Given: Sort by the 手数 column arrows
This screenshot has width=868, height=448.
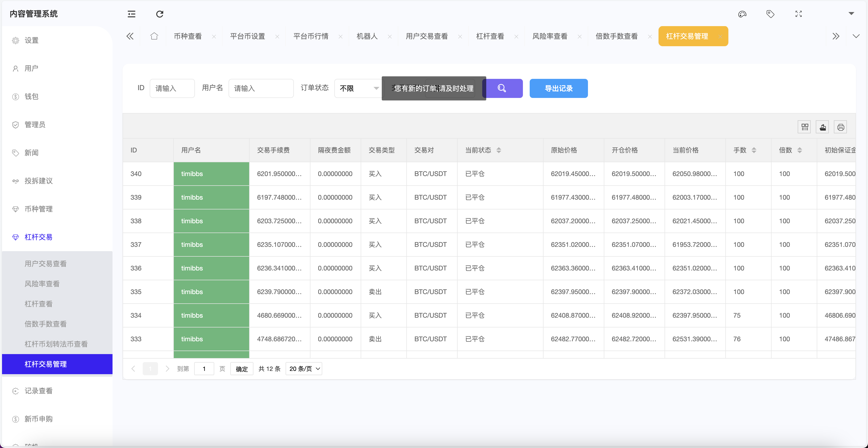Looking at the screenshot, I should [x=754, y=150].
